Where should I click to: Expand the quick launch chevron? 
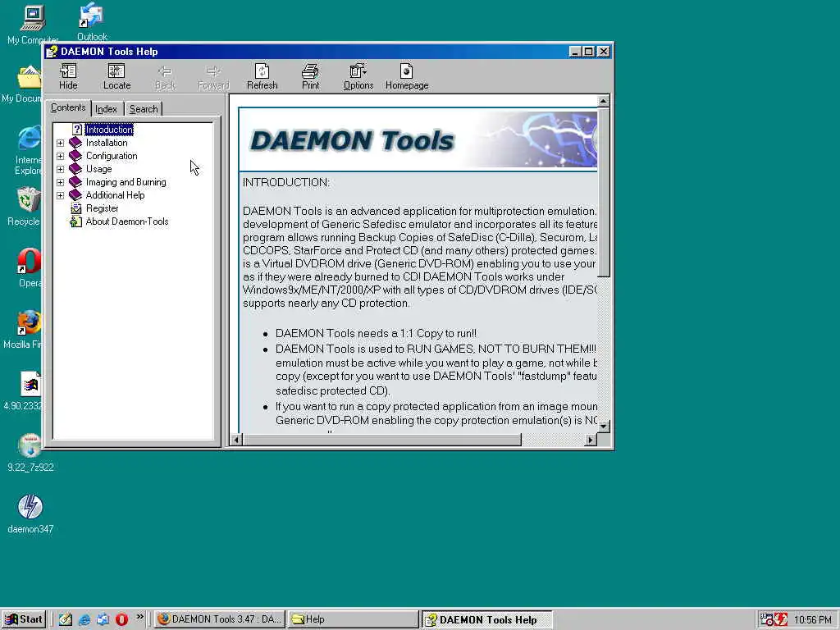pyautogui.click(x=139, y=617)
